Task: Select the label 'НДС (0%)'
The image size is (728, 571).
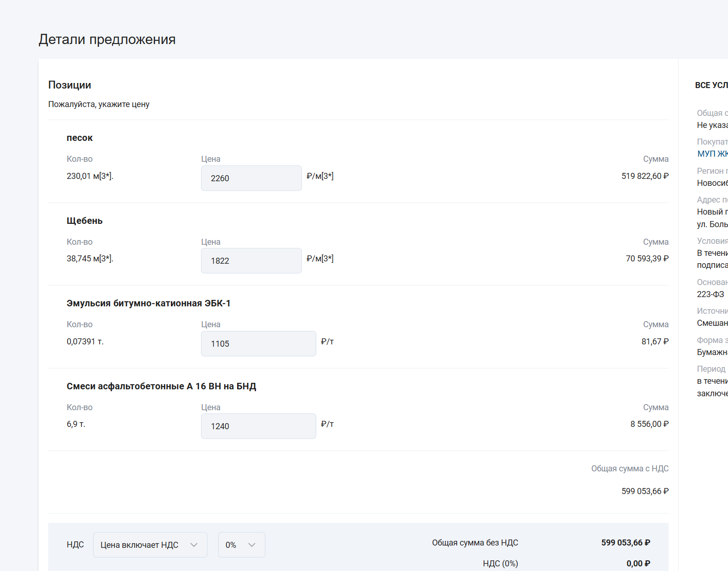Action: click(x=501, y=564)
